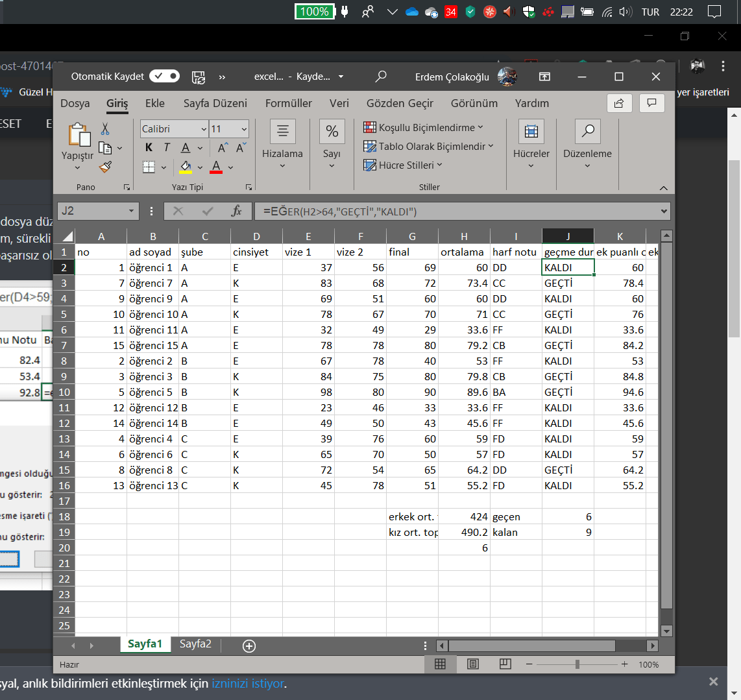Click the Yapıştır paste clipboard icon
The width and height of the screenshot is (741, 700).
pos(79,135)
